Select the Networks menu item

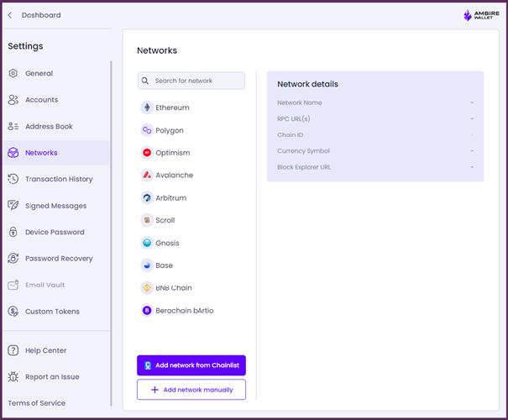point(55,153)
